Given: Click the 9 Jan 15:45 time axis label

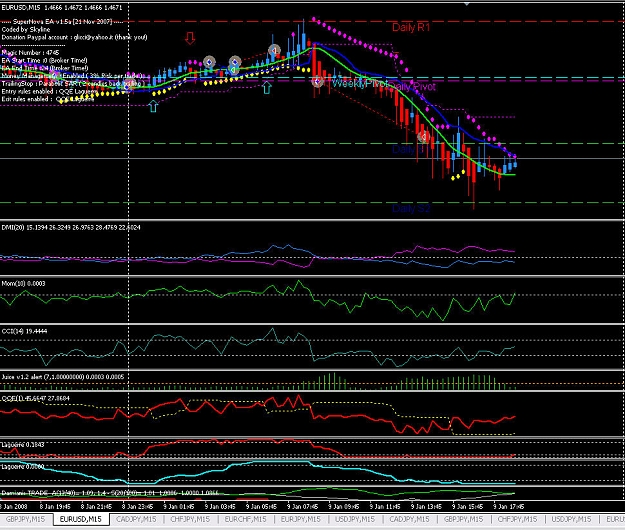Looking at the screenshot, I should point(468,506).
